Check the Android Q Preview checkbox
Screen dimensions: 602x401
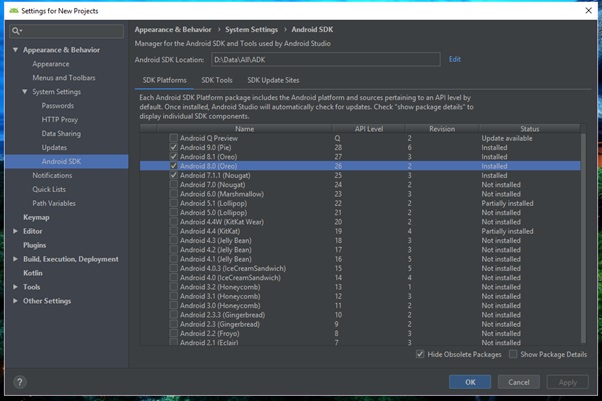174,138
